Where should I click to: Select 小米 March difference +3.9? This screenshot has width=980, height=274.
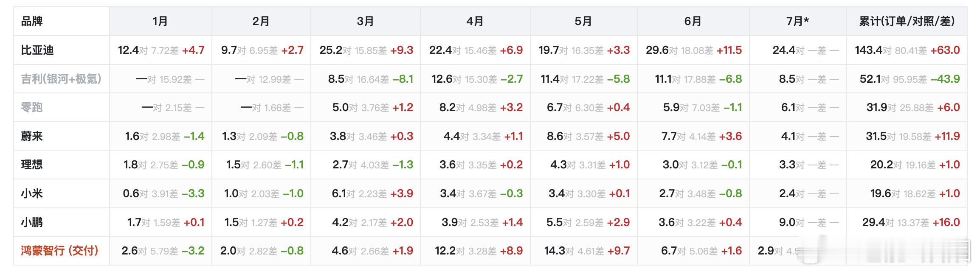click(x=402, y=193)
